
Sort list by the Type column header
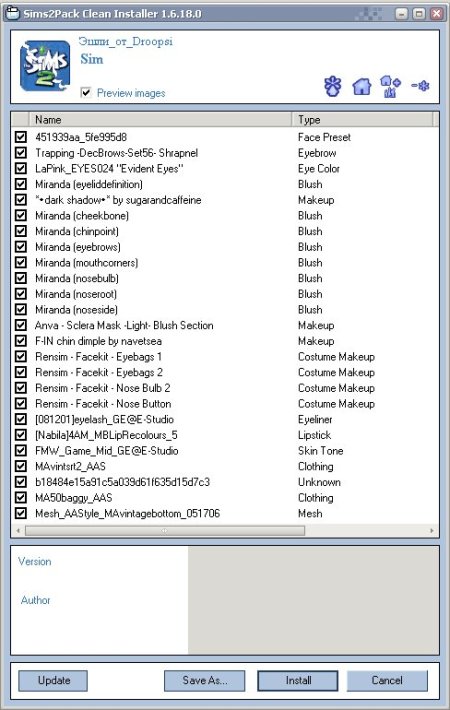coord(362,120)
